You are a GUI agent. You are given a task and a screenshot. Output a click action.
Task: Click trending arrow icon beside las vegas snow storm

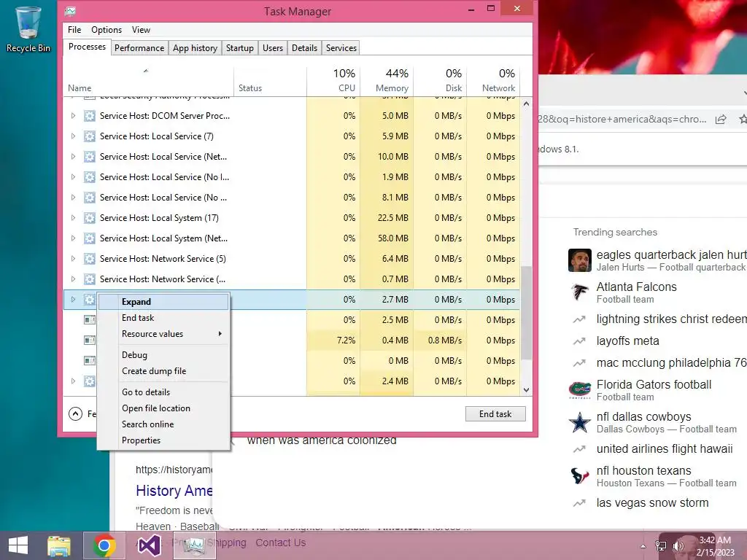point(579,503)
